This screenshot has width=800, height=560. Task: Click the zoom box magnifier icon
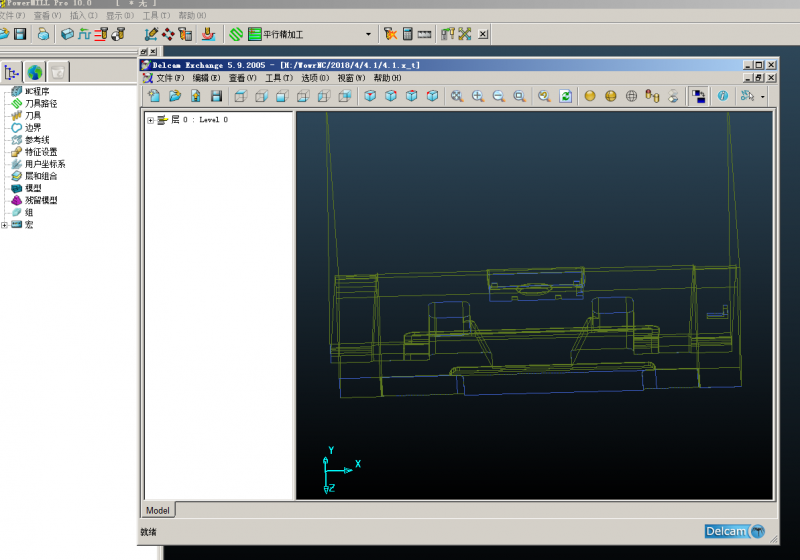pyautogui.click(x=519, y=96)
